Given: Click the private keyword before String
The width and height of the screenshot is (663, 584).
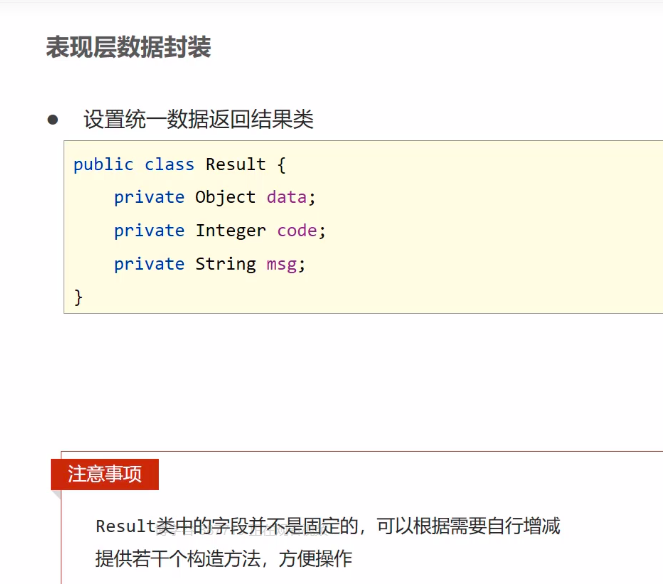Looking at the screenshot, I should pyautogui.click(x=149, y=264).
